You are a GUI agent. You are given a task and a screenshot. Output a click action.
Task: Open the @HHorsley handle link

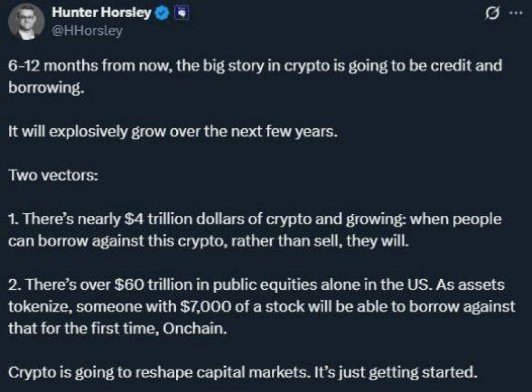[x=87, y=31]
